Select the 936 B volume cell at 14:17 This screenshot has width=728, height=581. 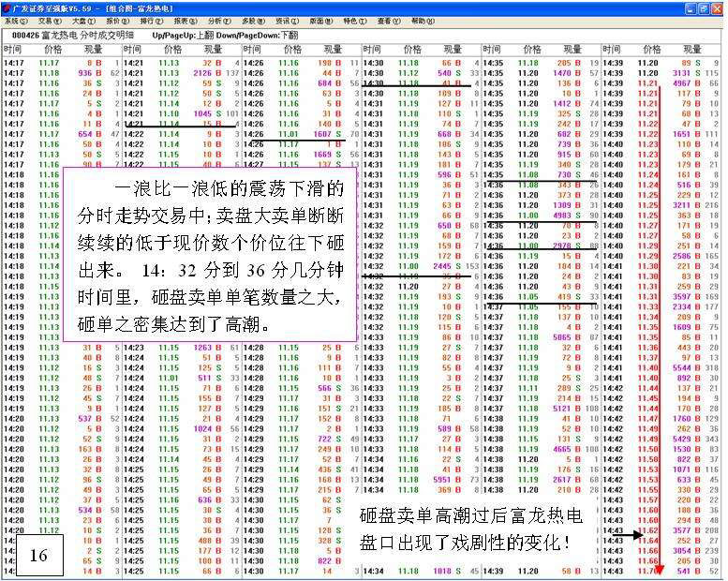[x=90, y=73]
